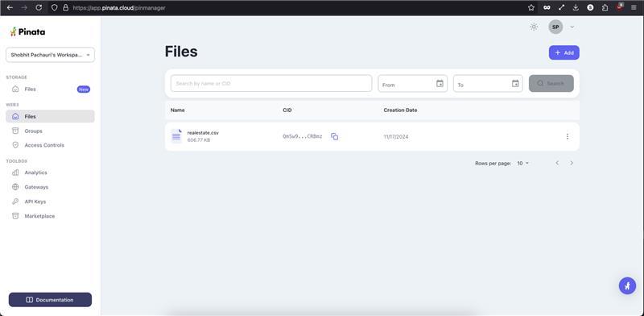The width and height of the screenshot is (644, 316).
Task: Click the Name column header
Action: 177,110
